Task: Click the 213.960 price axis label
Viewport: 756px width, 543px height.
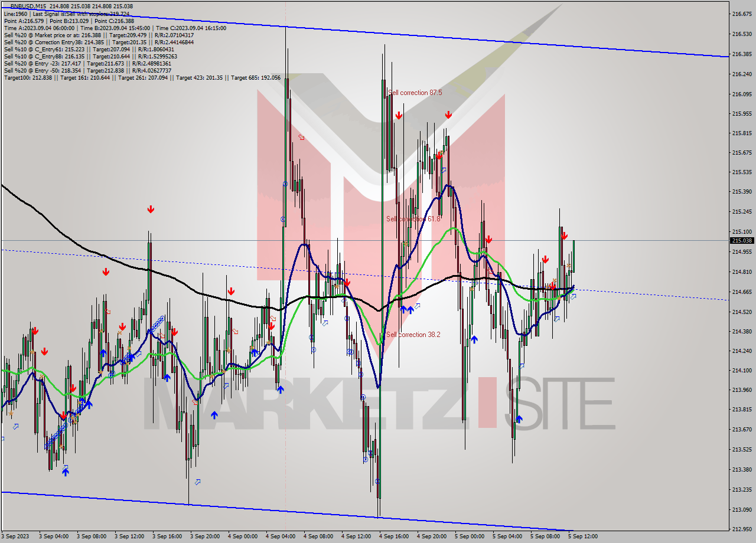Action: [x=741, y=390]
